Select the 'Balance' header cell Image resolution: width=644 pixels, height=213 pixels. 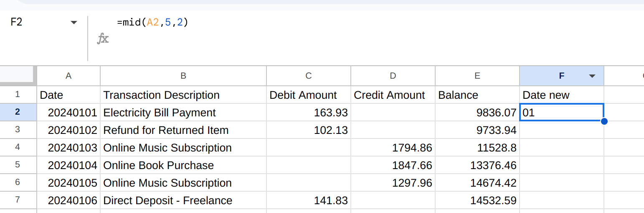click(x=477, y=95)
